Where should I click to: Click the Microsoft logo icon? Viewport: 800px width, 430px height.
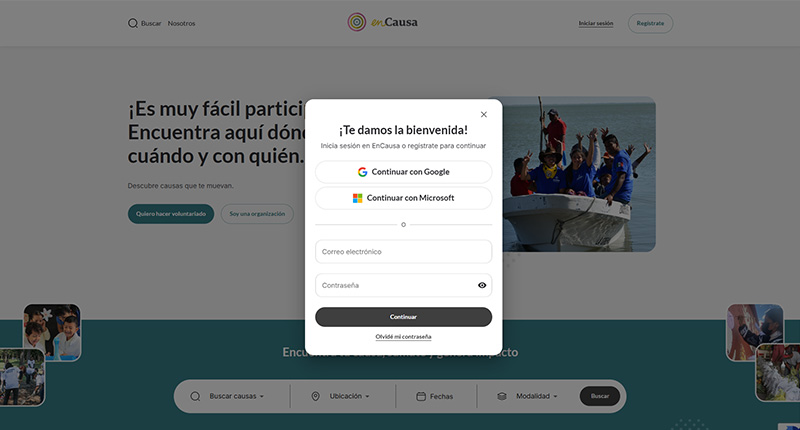[357, 198]
